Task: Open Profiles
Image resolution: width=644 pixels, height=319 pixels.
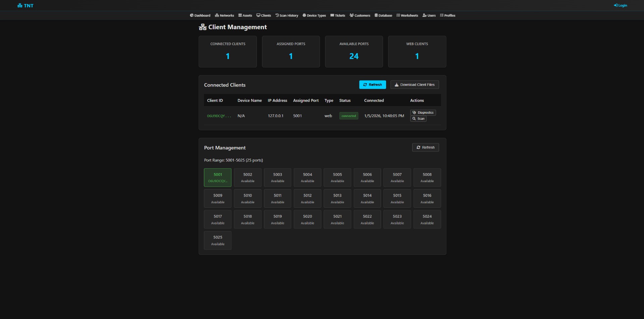Action: 447,15
